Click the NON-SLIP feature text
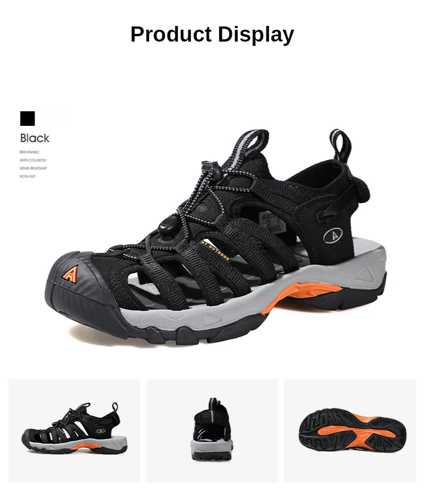 tap(28, 176)
